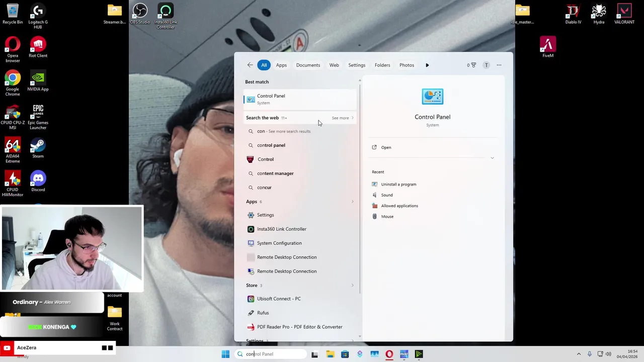Open recent Uninstall a program

point(398,184)
